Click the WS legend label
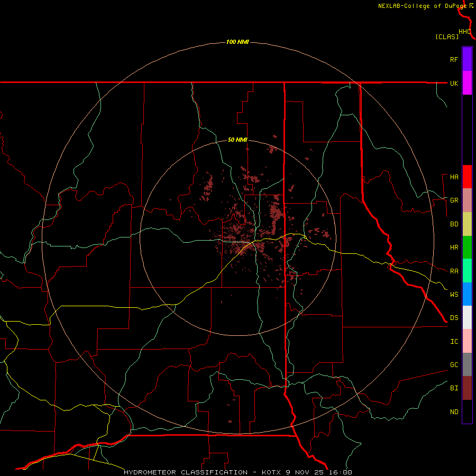This screenshot has width=476, height=476. (454, 295)
